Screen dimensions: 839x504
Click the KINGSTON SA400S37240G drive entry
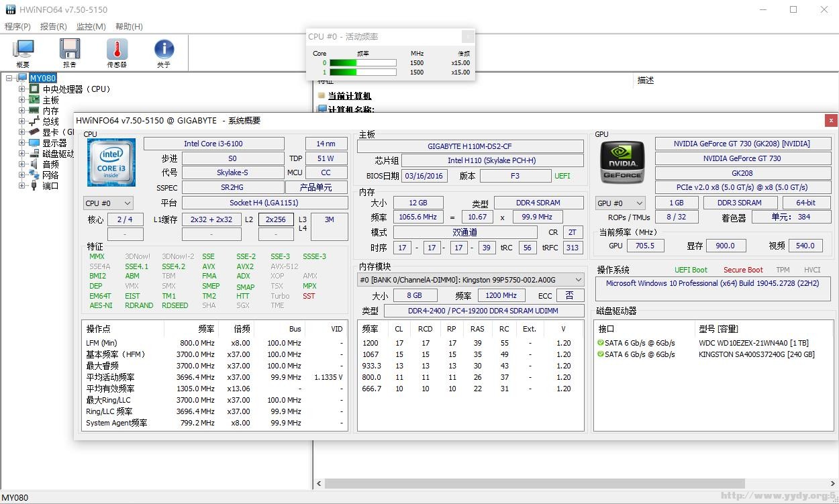(756, 354)
